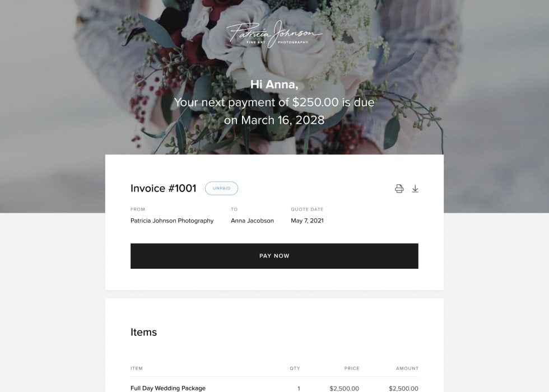Click the Items section heading
This screenshot has height=392, width=549.
(143, 332)
